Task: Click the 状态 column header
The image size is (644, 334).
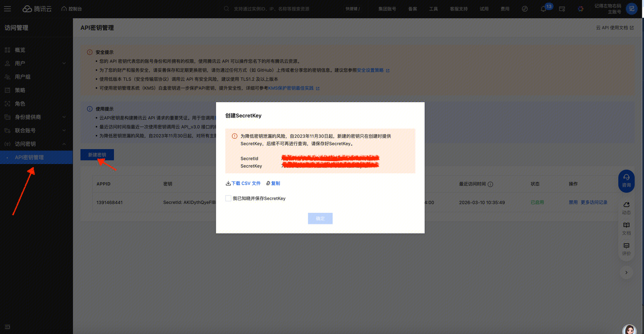Action: point(535,184)
